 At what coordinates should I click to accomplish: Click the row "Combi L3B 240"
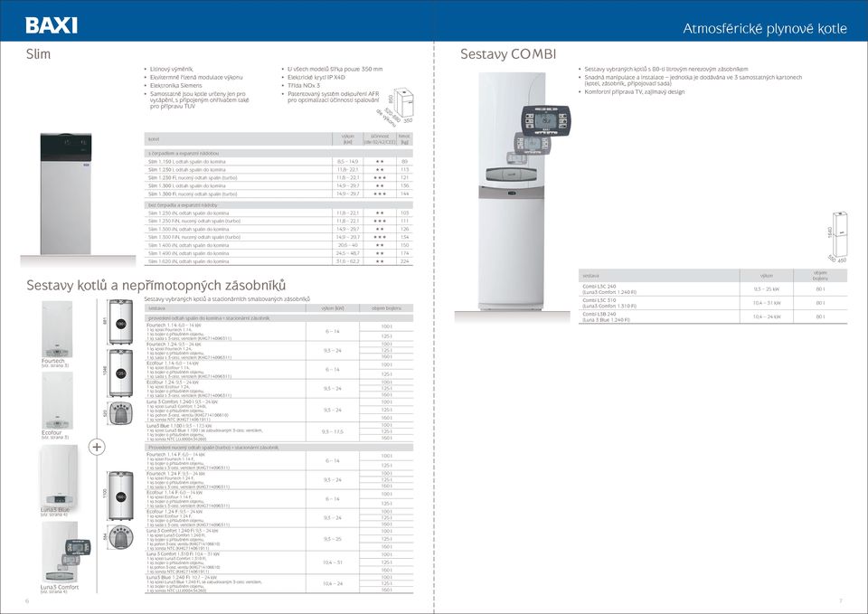[712, 316]
